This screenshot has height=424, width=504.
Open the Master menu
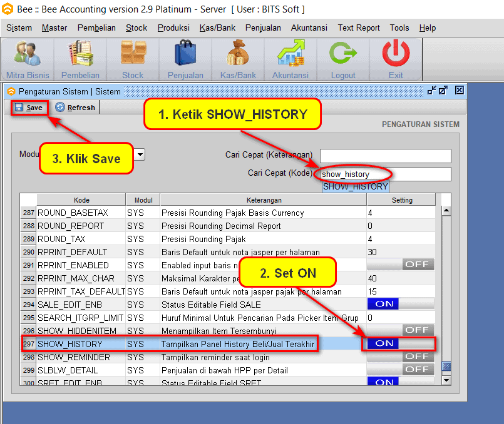coord(54,28)
